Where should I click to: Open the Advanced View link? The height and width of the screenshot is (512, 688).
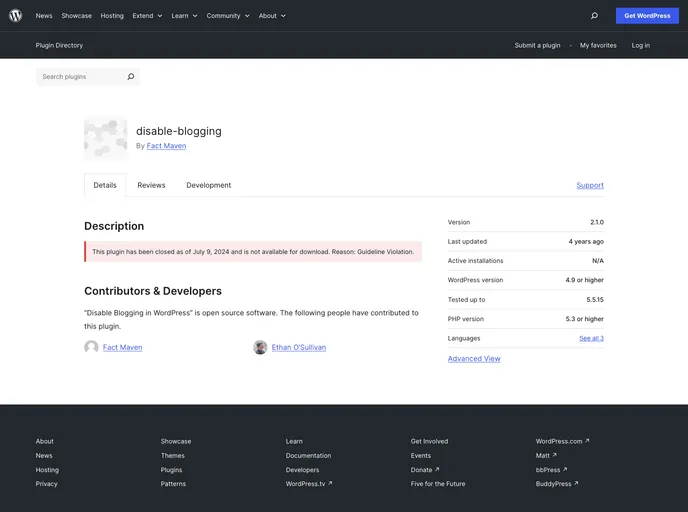474,358
